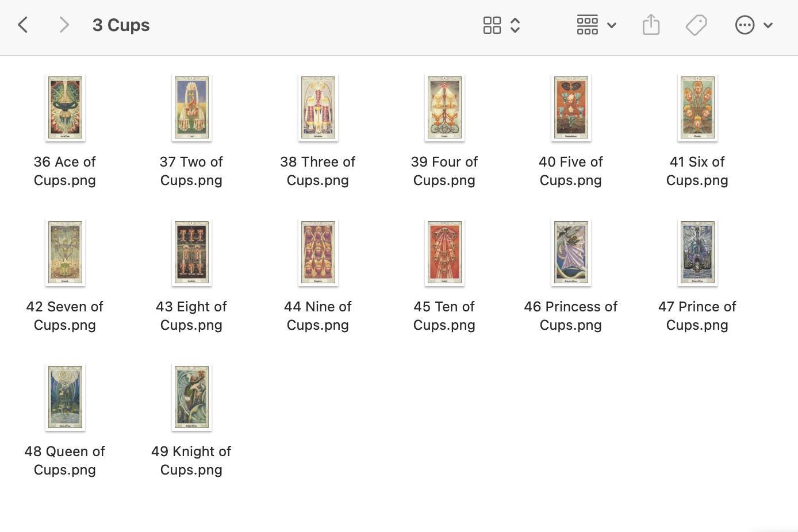The width and height of the screenshot is (798, 532).
Task: Select the Queen of Cups thumbnail
Action: tap(65, 398)
